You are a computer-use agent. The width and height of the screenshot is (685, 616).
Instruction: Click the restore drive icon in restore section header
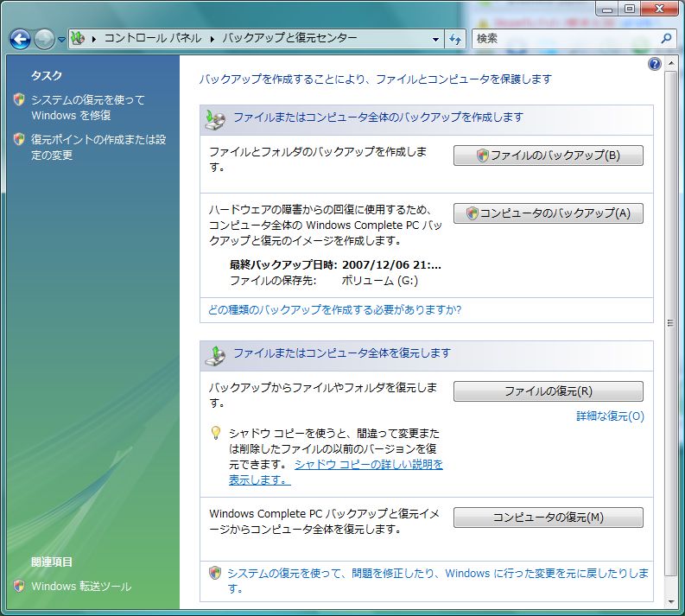(215, 356)
